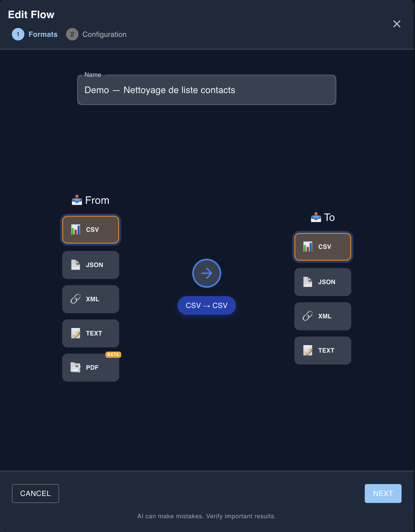This screenshot has height=532, width=415.
Task: Click the TEXT notepad icon in From column
Action: click(x=75, y=333)
